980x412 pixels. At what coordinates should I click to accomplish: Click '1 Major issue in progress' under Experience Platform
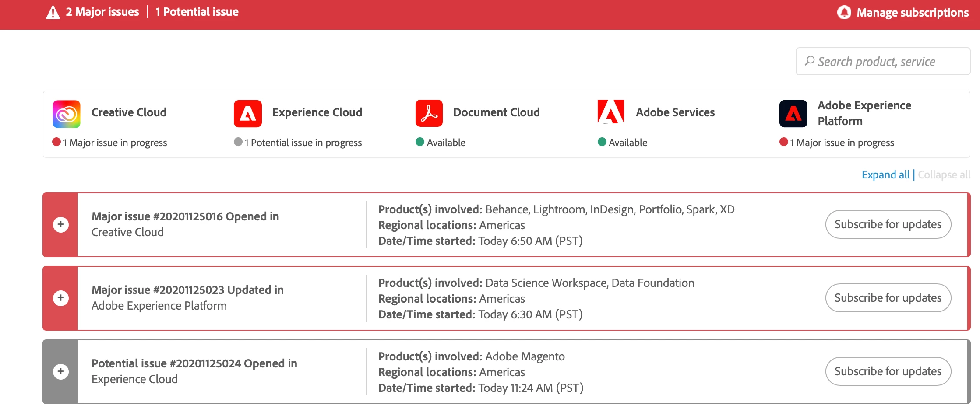(x=842, y=143)
